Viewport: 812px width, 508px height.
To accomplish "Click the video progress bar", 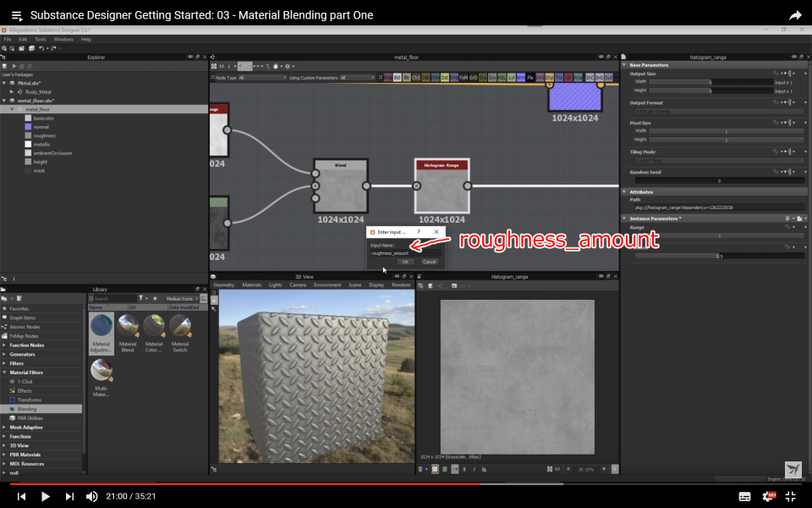I will tap(406, 484).
